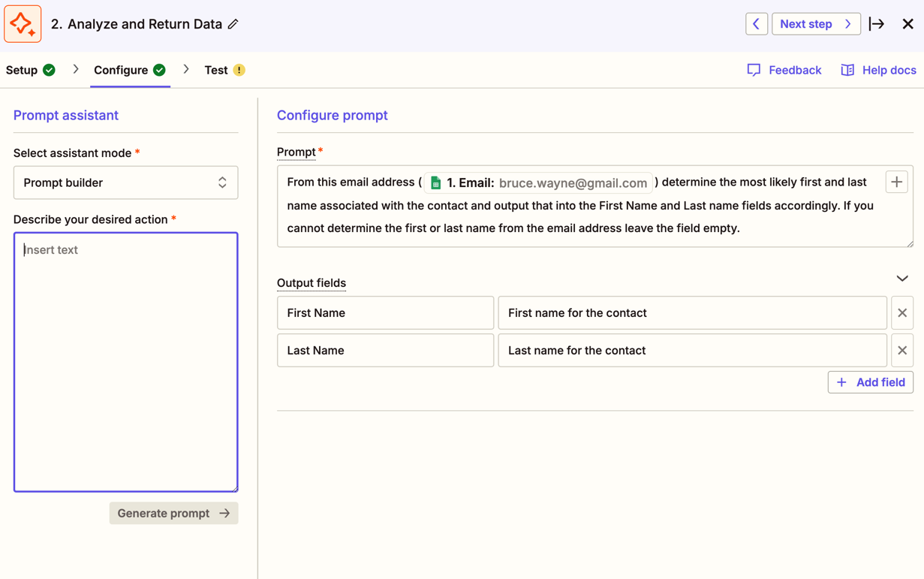Click inside the Prompt text area
Viewport: 924px width, 579px height.
[x=594, y=206]
